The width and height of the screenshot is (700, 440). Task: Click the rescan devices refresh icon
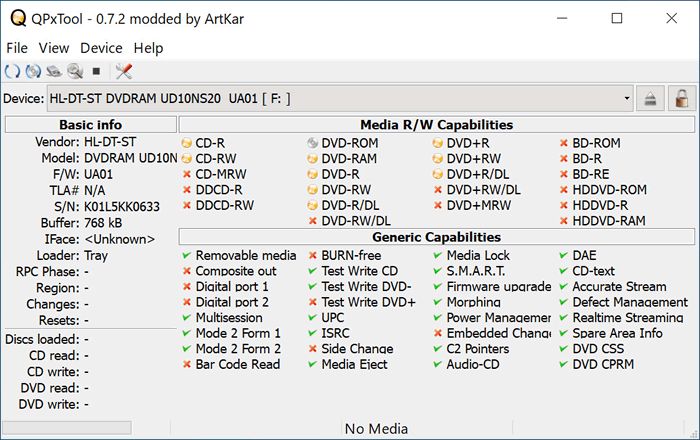(x=12, y=71)
